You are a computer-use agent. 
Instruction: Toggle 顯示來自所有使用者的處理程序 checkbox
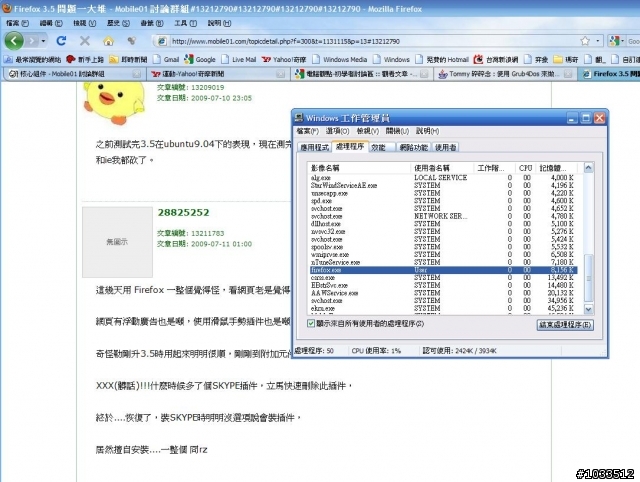point(311,324)
